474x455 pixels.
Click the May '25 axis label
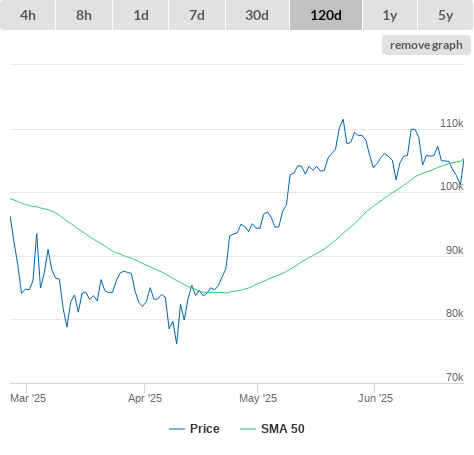pos(258,398)
